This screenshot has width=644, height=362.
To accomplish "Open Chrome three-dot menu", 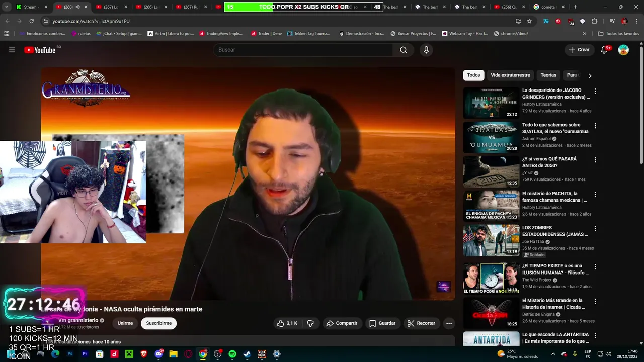I will tap(636, 21).
